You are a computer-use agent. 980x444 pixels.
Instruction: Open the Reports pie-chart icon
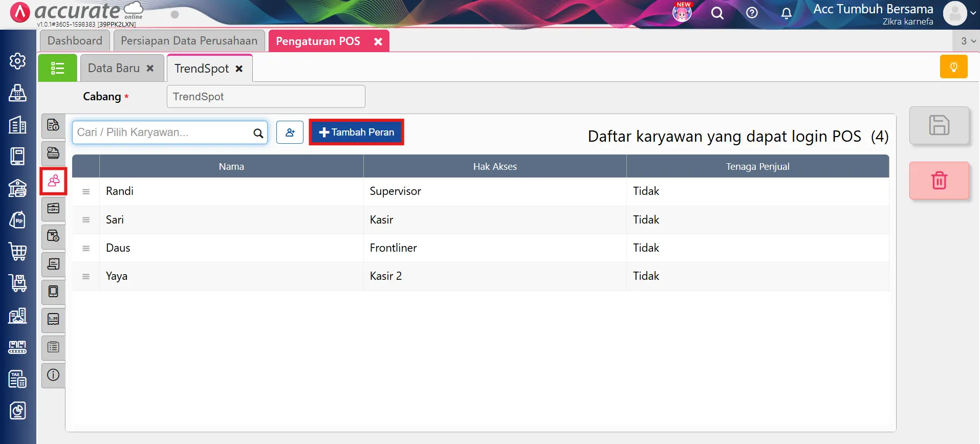coord(17,411)
